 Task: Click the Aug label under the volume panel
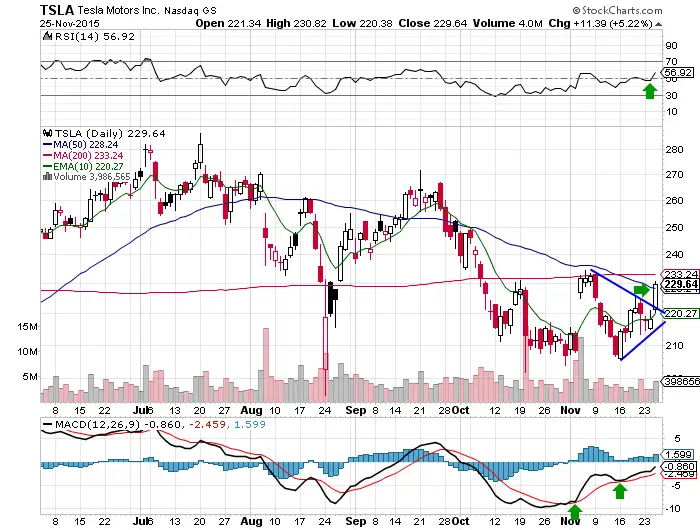[251, 410]
